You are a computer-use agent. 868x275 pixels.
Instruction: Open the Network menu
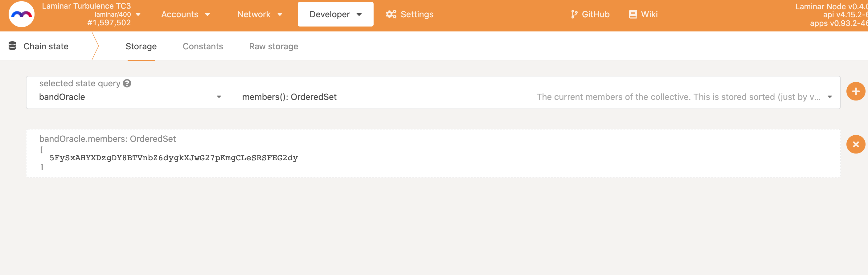(260, 14)
